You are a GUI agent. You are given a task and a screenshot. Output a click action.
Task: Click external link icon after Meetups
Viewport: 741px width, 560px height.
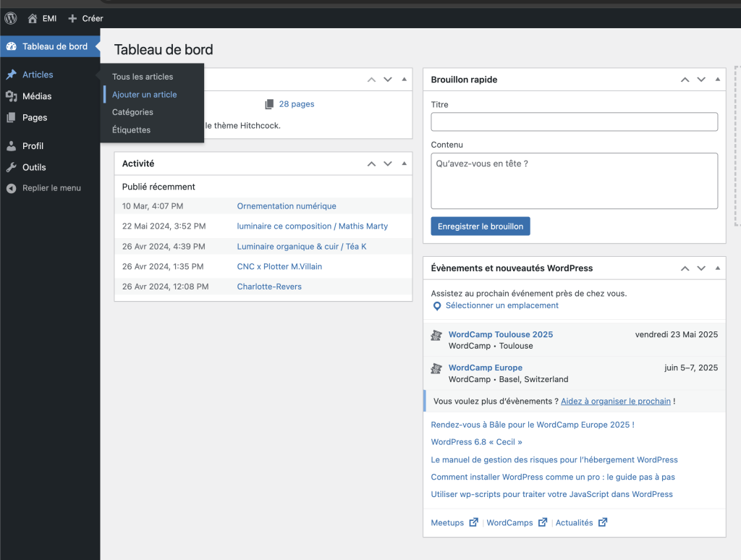pos(473,522)
